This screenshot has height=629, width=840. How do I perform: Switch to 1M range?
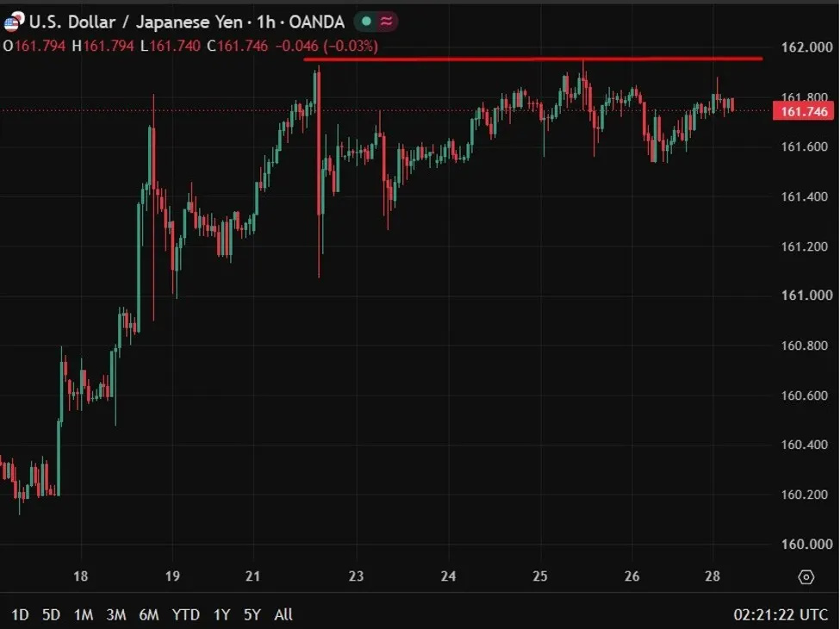point(84,614)
